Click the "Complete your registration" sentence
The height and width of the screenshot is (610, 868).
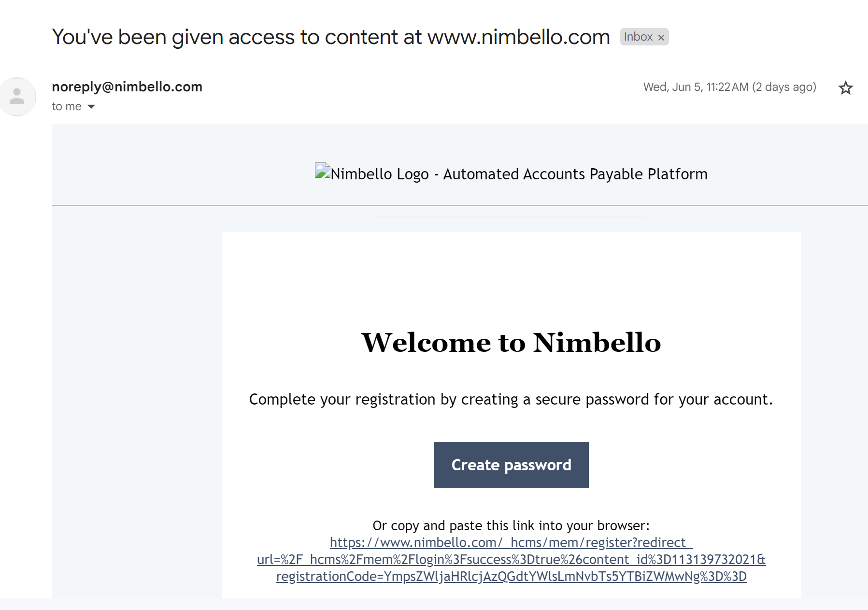coord(511,399)
